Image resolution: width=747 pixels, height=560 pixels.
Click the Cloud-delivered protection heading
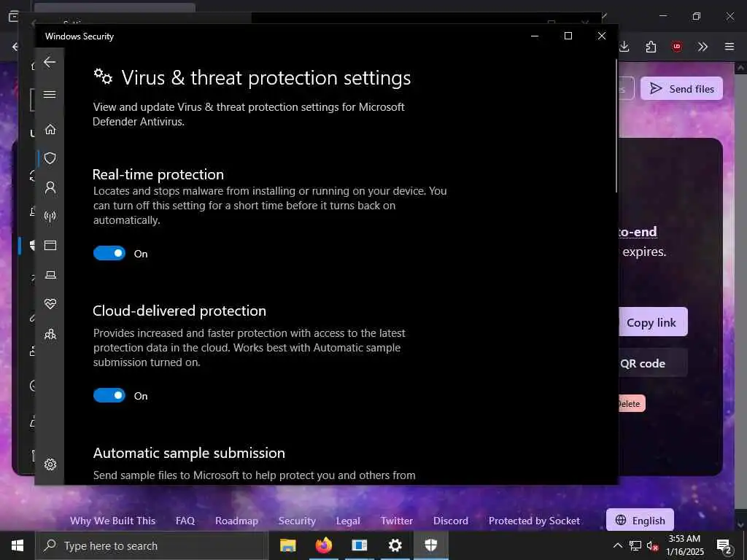click(179, 311)
